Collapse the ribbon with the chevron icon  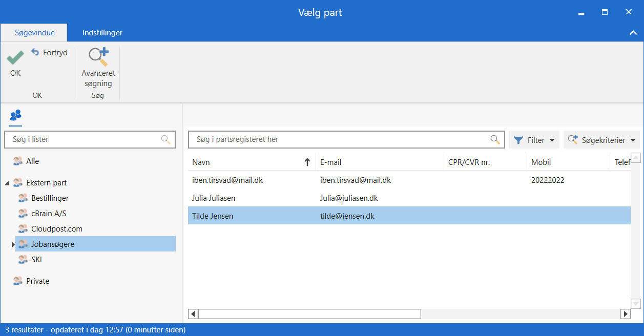(x=633, y=33)
